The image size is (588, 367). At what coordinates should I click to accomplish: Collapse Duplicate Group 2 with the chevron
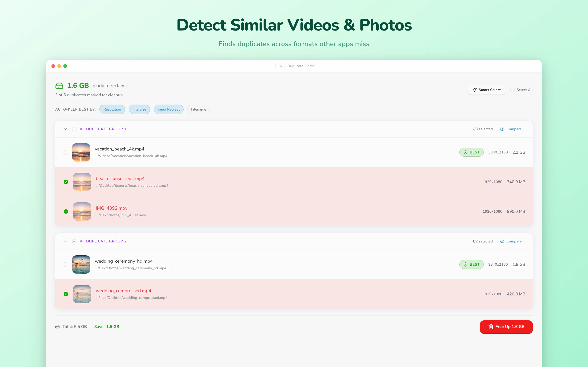pos(65,241)
